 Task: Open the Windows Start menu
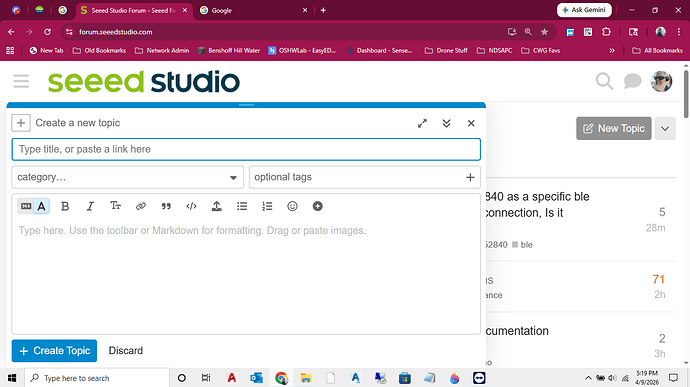(12, 378)
